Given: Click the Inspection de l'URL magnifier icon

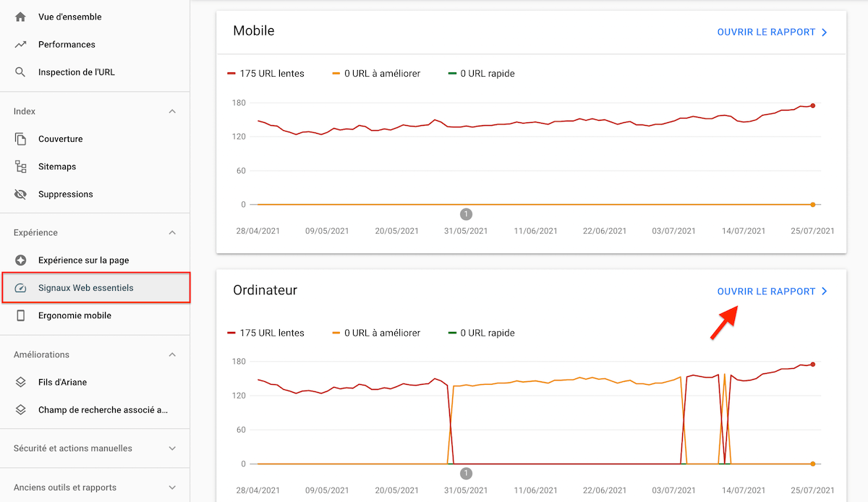Looking at the screenshot, I should [20, 72].
